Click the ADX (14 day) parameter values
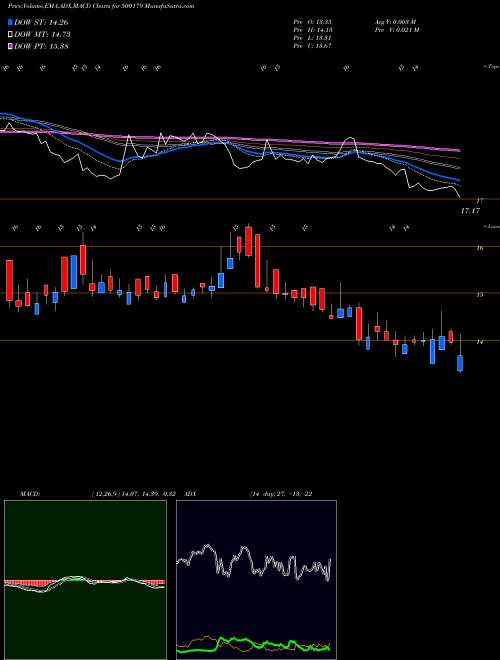Screen dimensions: 500x660 click(281, 494)
